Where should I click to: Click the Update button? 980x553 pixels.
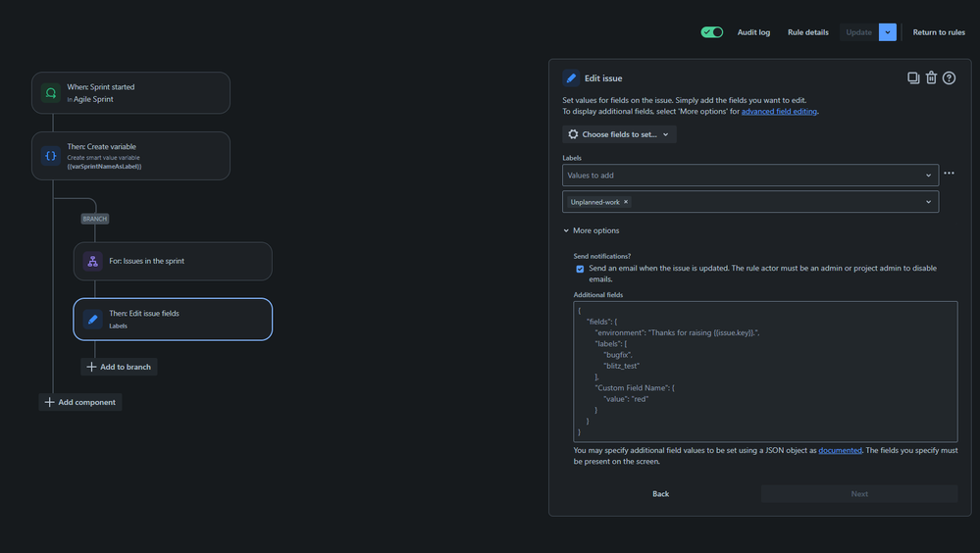click(x=859, y=32)
